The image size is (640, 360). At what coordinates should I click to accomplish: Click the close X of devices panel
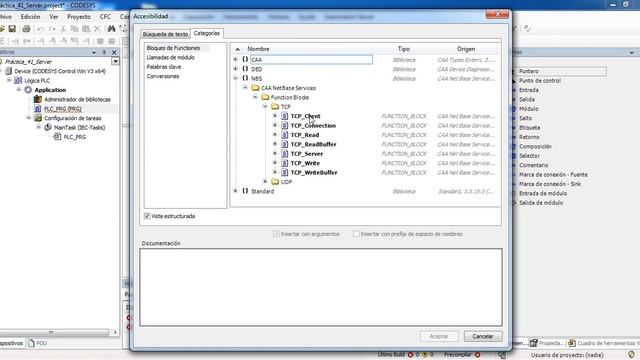click(114, 52)
